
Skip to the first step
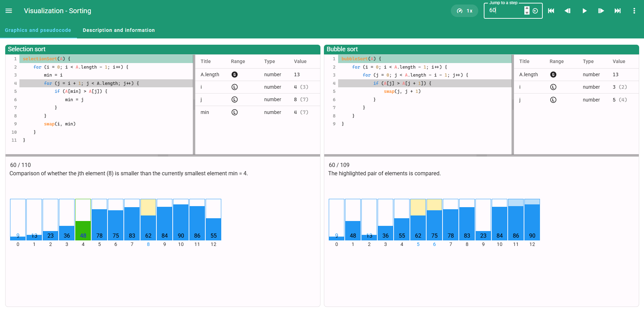(551, 11)
